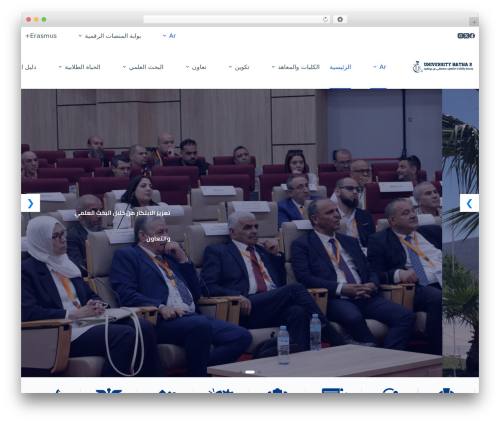Go to previous slide using the right-edge arrow
Image resolution: width=500 pixels, height=423 pixels.
tap(469, 203)
